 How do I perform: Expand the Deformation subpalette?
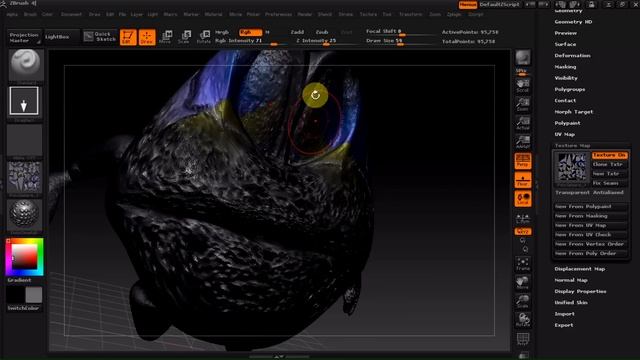(x=572, y=56)
